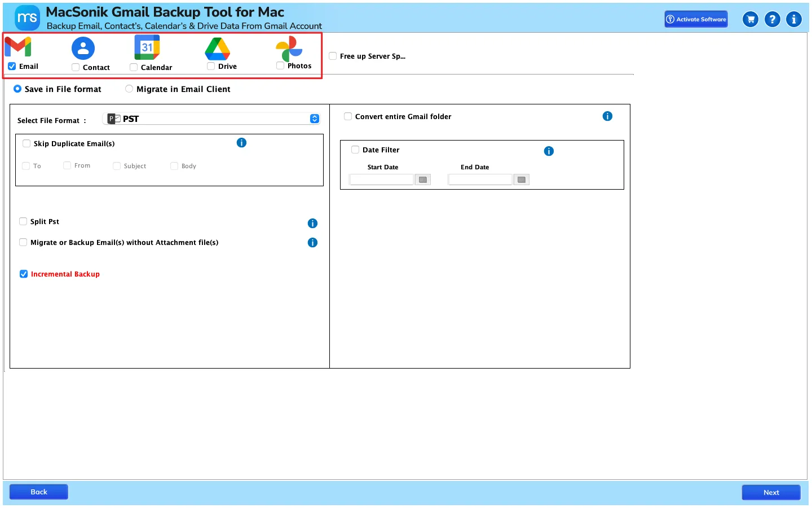Click the Gmail Email icon
The width and height of the screenshot is (812, 508).
(18, 47)
